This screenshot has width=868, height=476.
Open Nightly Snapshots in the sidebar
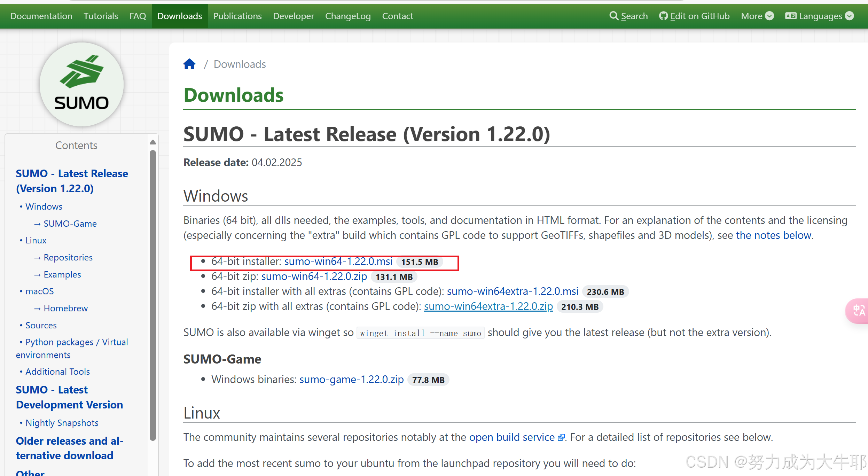click(x=61, y=422)
